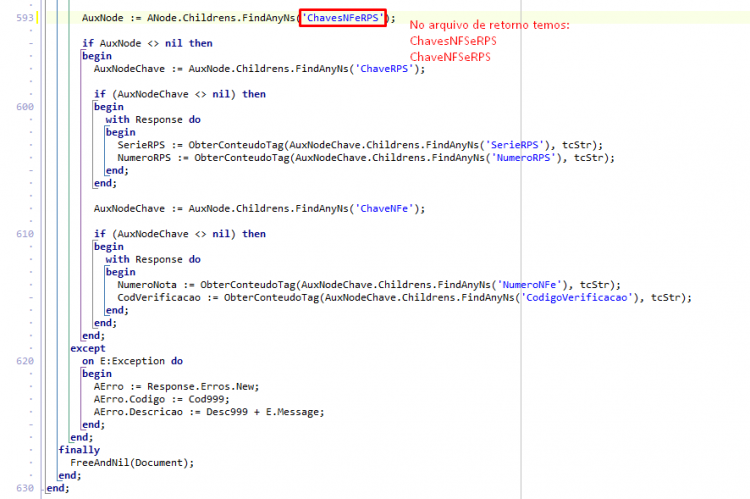
Task: Place cursor in the 'NumeroRPS' string literal
Action: pos(524,158)
